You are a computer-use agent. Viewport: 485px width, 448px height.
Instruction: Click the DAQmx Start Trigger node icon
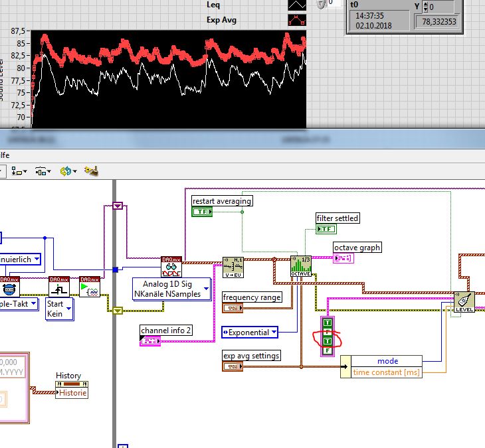(x=58, y=287)
